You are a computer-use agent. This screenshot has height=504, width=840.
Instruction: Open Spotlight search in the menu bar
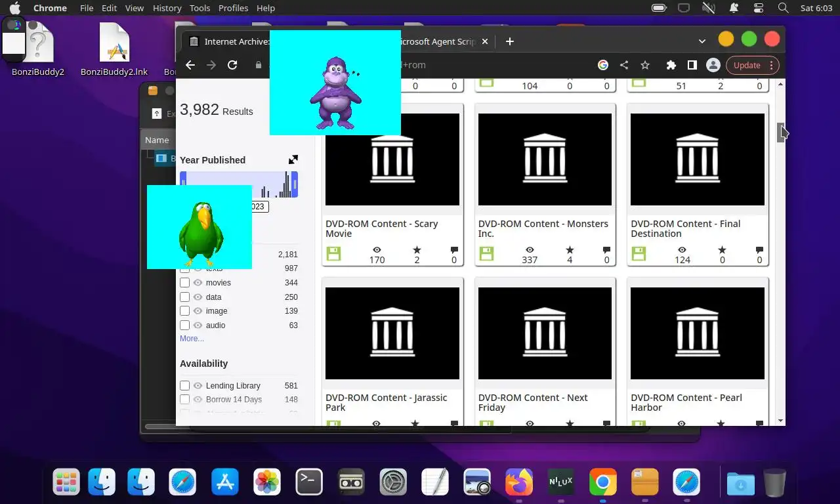click(x=783, y=8)
